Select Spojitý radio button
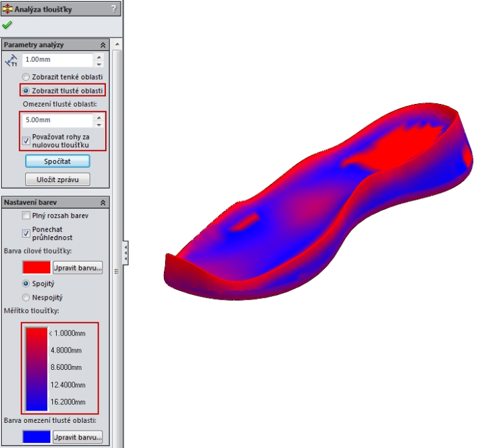 (x=26, y=283)
